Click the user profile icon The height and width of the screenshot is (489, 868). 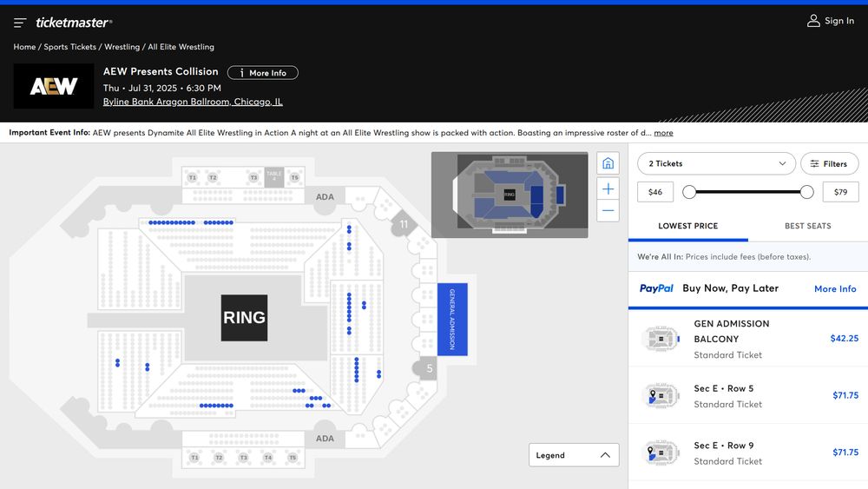click(813, 21)
